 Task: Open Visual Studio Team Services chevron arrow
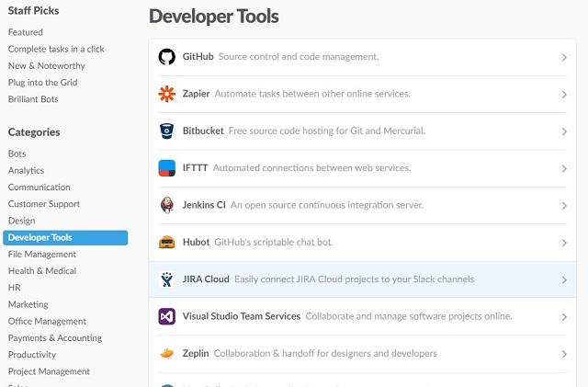coord(564,317)
